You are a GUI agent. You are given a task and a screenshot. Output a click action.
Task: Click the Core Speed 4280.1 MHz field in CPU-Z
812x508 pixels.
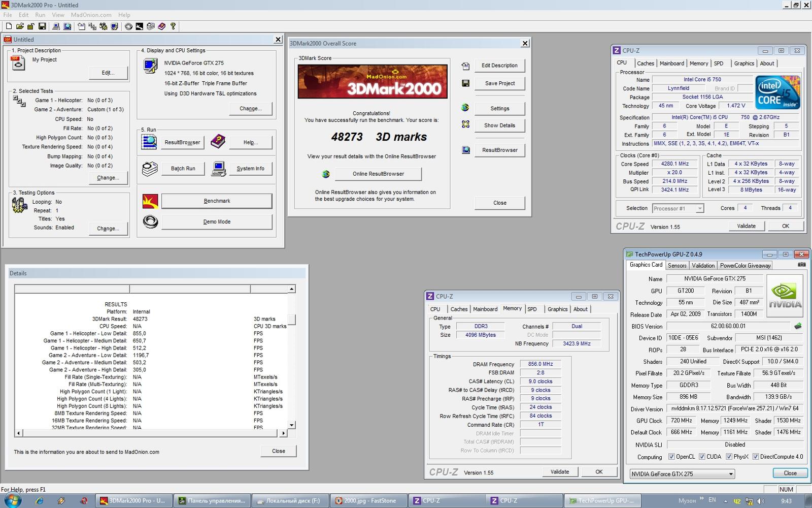674,164
